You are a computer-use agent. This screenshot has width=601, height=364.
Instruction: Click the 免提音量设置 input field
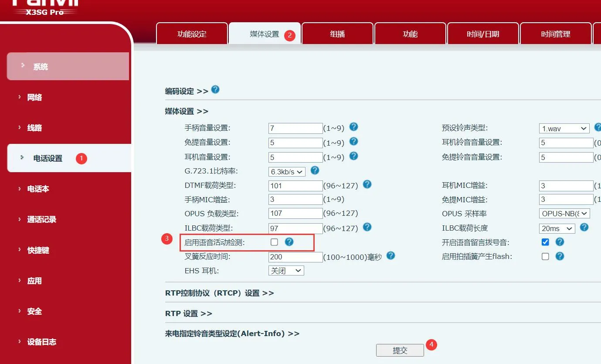[x=295, y=142]
